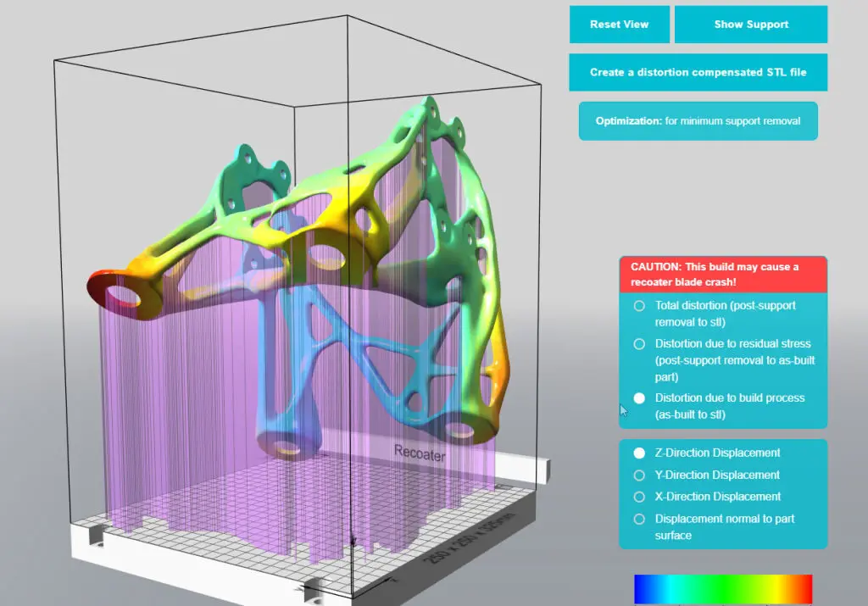The width and height of the screenshot is (868, 606).
Task: Click the Show Support button
Action: pos(749,25)
